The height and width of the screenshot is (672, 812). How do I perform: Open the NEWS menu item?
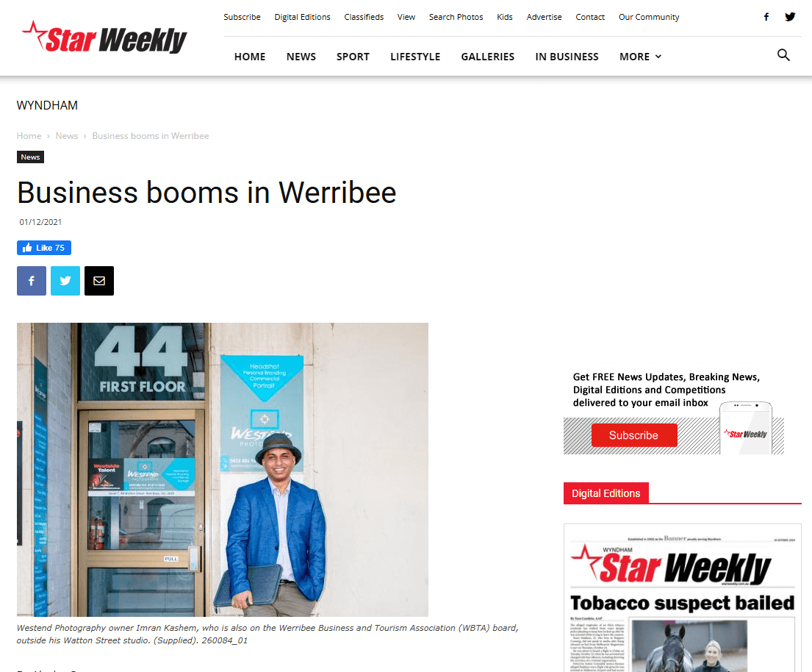[301, 57]
